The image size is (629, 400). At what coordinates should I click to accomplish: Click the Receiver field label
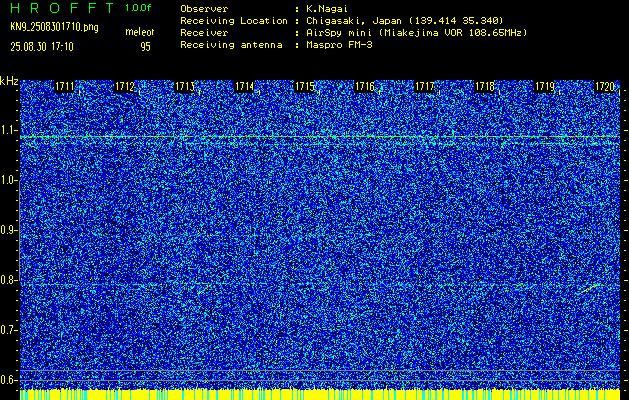204,32
